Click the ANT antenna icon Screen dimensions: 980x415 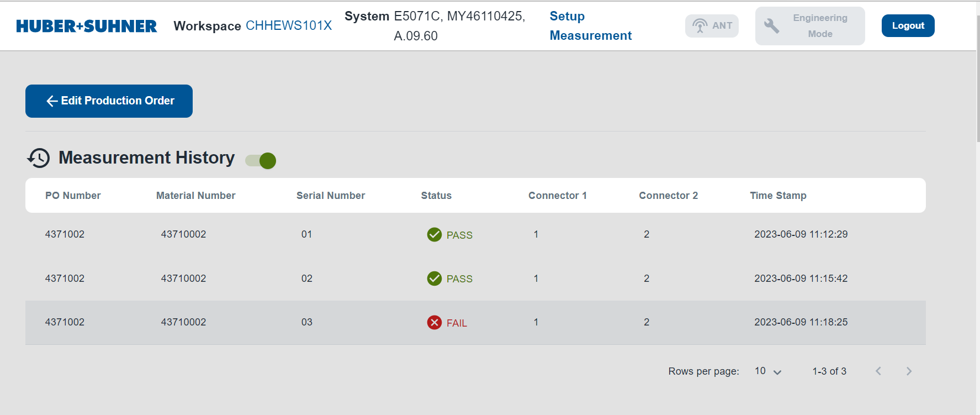700,26
